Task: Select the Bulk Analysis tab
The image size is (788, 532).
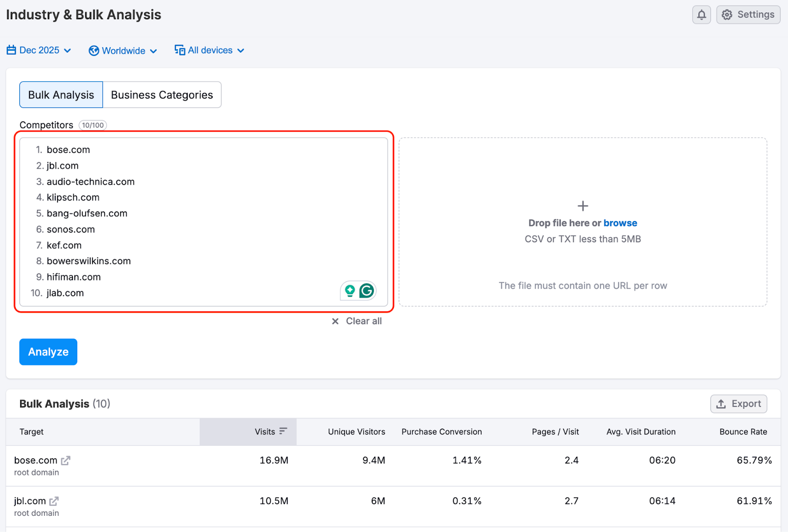Action: point(61,95)
